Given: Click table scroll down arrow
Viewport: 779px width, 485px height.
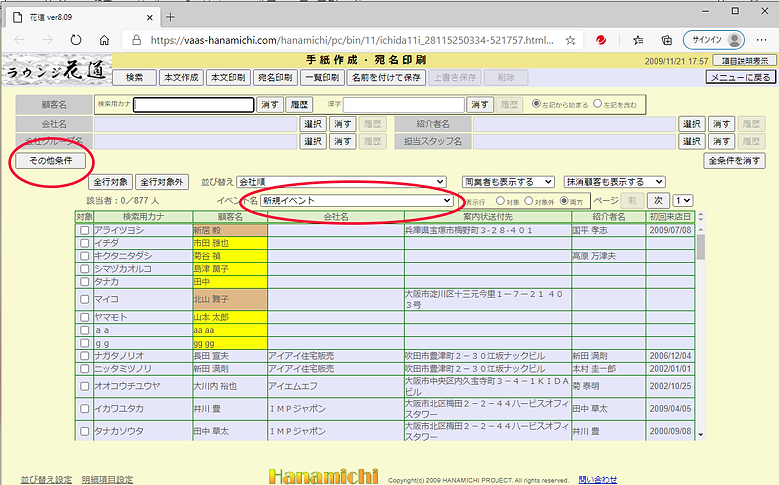Looking at the screenshot, I should [701, 434].
